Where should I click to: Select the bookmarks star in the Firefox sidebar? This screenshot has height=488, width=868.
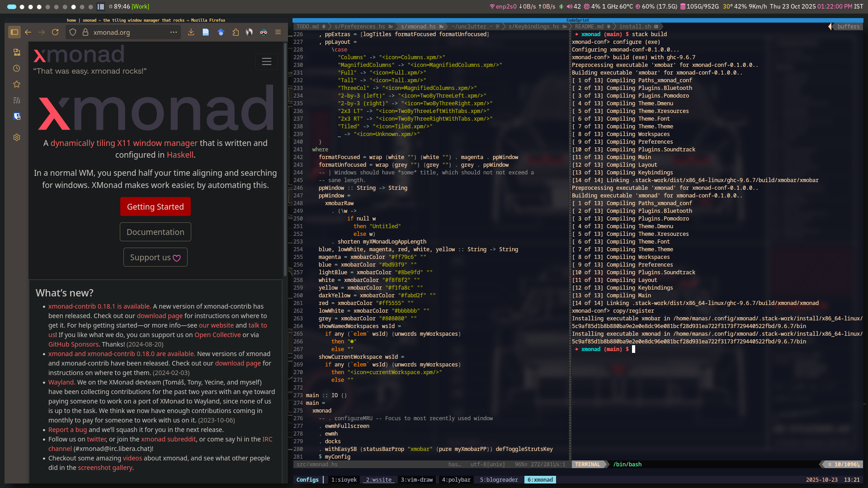17,84
